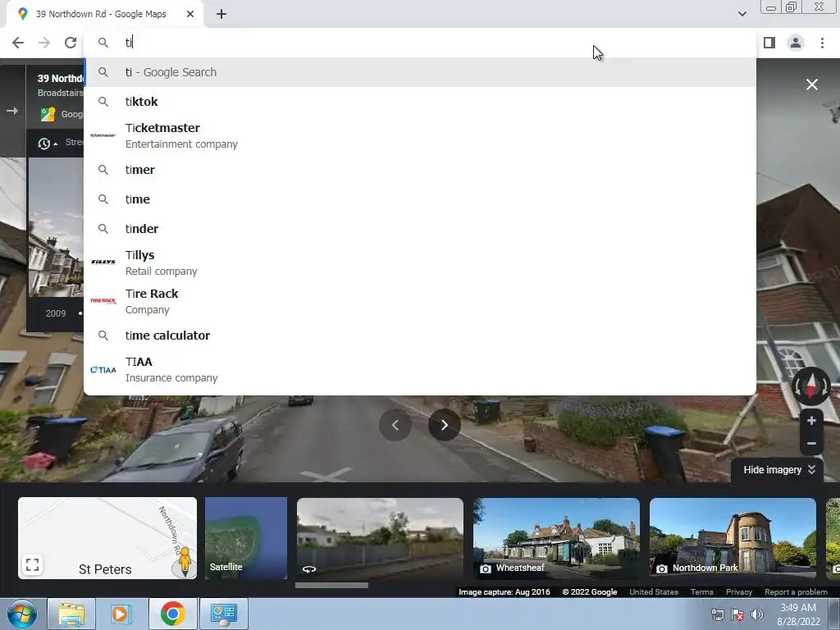Switch to Satellite view thumbnail

click(246, 538)
